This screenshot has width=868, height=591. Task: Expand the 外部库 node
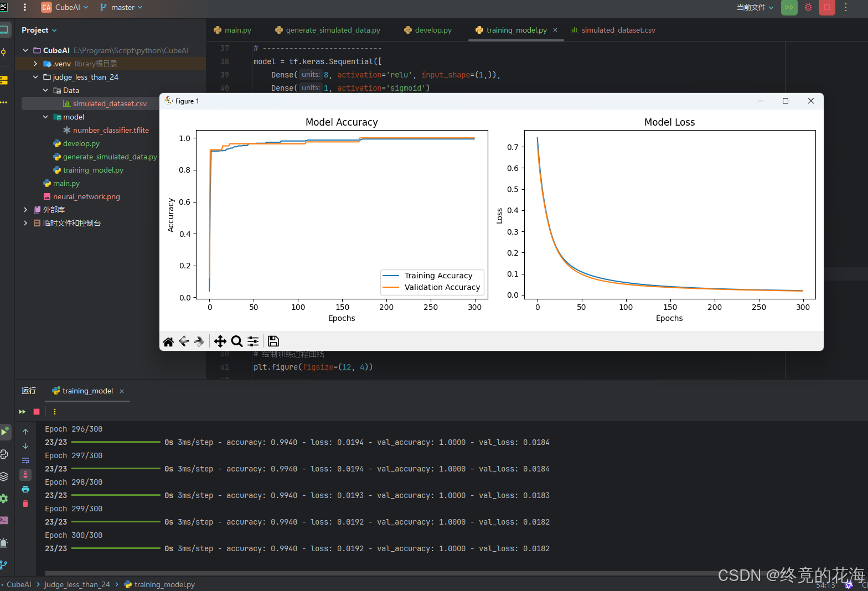[25, 210]
